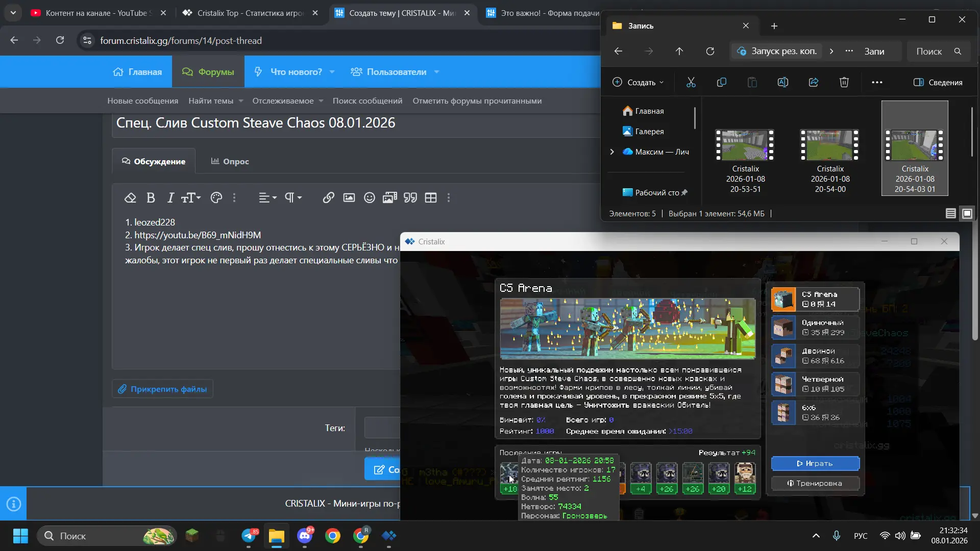Open the Windows Start menu
Viewport: 980px width, 551px height.
(x=20, y=536)
